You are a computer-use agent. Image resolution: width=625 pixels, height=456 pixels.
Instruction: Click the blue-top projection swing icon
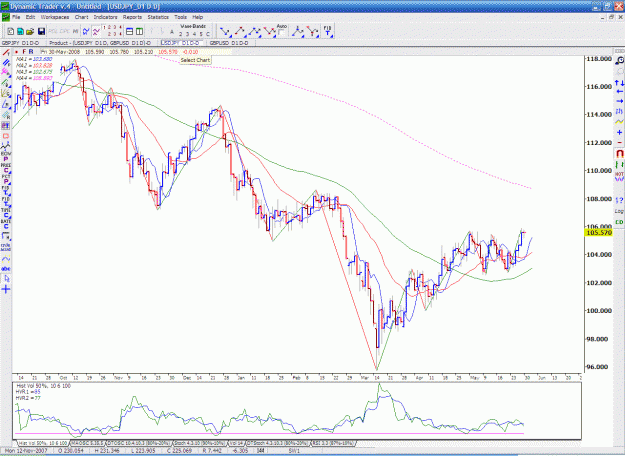click(x=297, y=31)
